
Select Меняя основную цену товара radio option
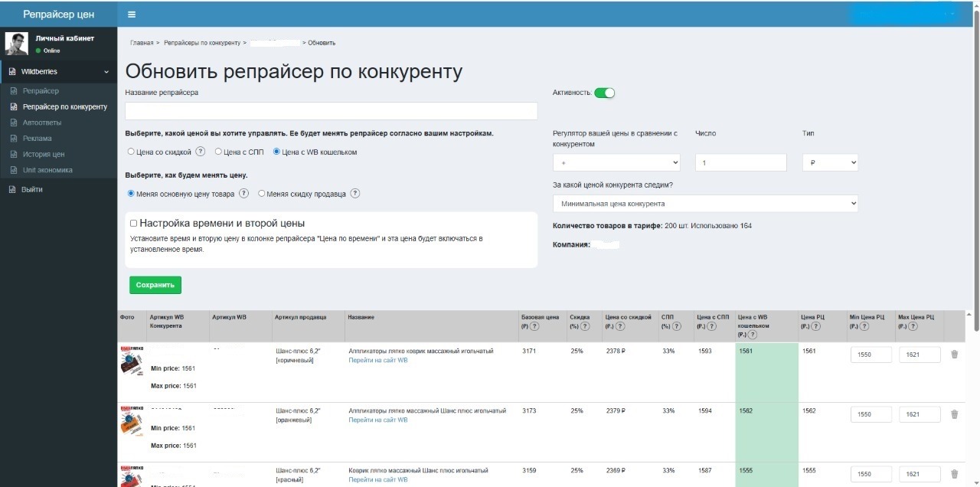click(x=131, y=194)
